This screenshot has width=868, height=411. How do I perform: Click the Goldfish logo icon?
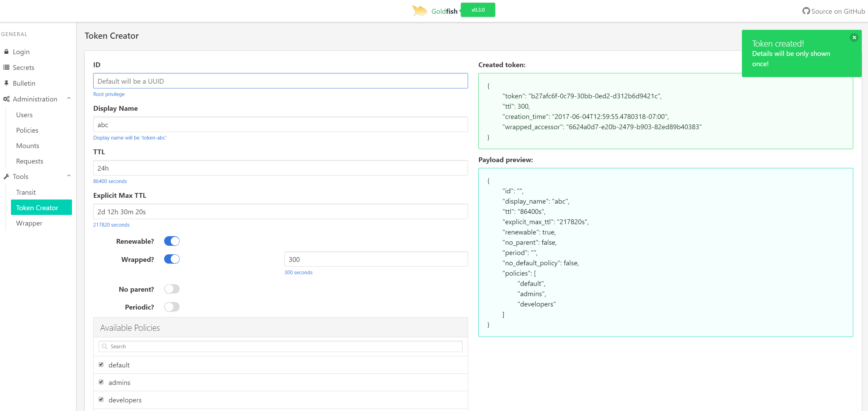pos(419,11)
